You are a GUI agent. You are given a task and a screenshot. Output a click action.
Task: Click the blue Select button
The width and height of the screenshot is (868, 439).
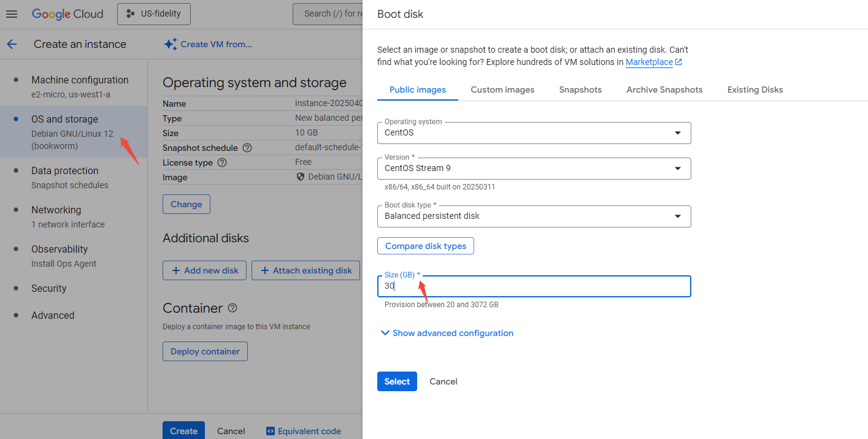[397, 381]
